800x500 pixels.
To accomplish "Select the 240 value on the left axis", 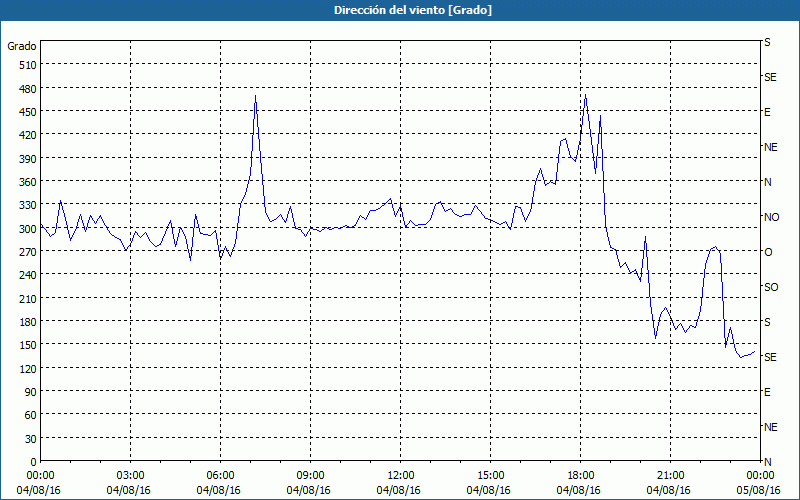I will click(29, 276).
